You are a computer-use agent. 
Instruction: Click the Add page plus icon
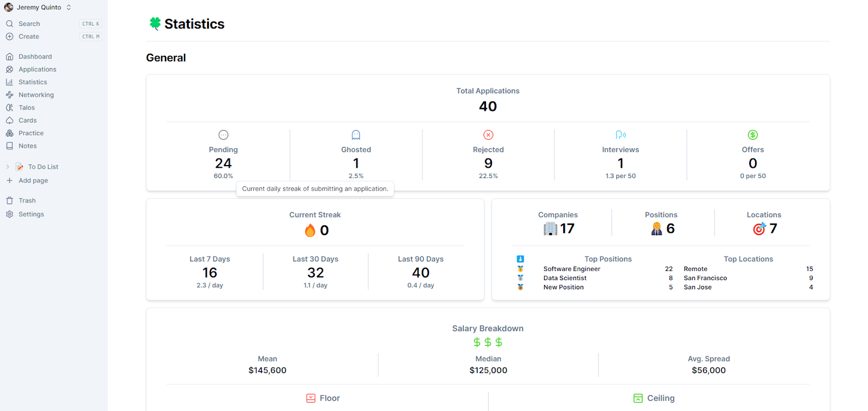pos(9,181)
